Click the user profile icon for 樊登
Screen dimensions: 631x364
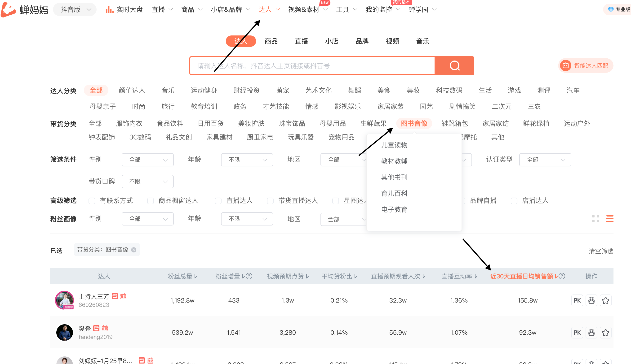591,333
